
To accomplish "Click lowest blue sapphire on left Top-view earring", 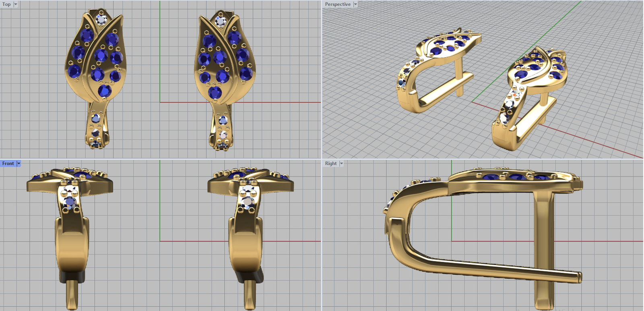I will (x=105, y=91).
